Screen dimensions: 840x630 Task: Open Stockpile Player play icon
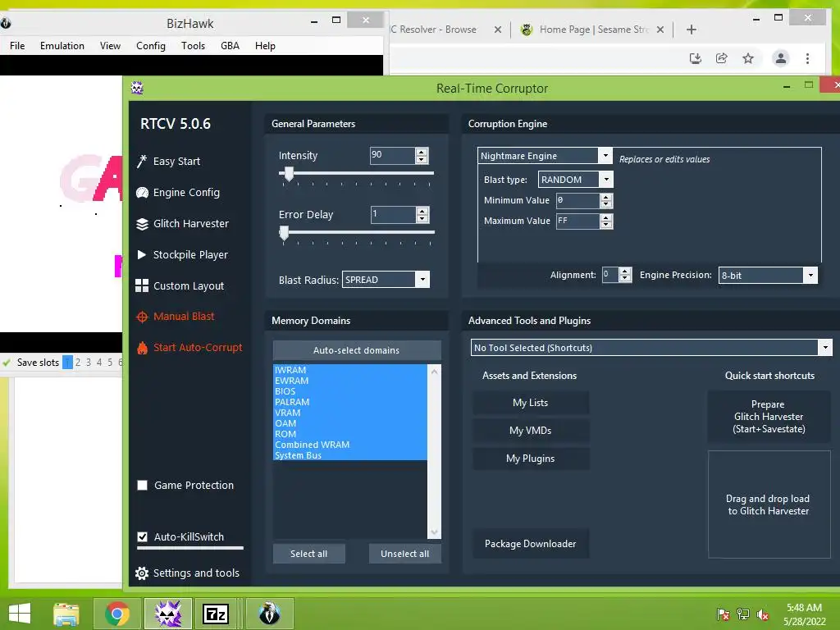click(141, 255)
